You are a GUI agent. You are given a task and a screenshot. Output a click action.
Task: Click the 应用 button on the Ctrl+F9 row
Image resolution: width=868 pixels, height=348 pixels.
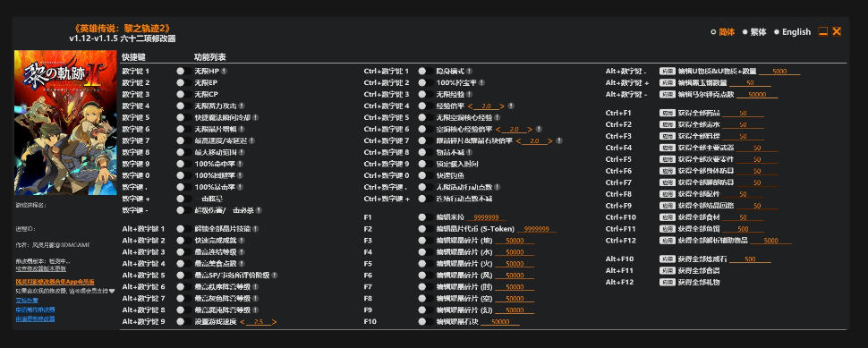(667, 206)
